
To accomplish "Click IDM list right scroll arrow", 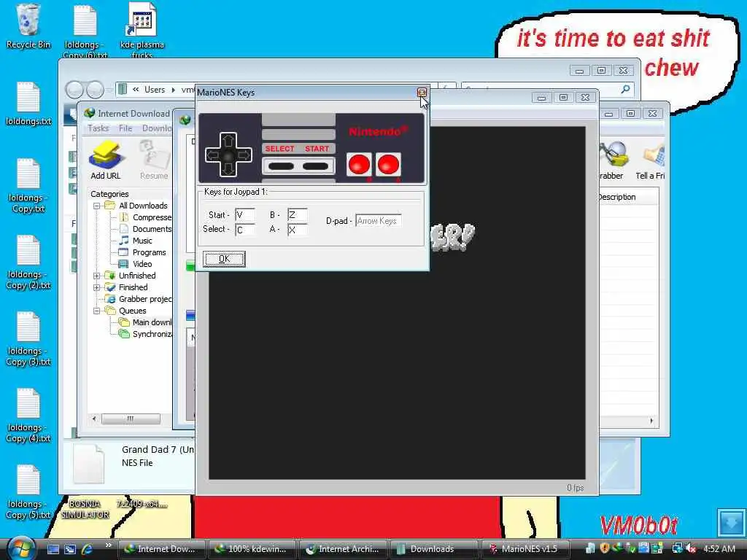I will (x=651, y=421).
